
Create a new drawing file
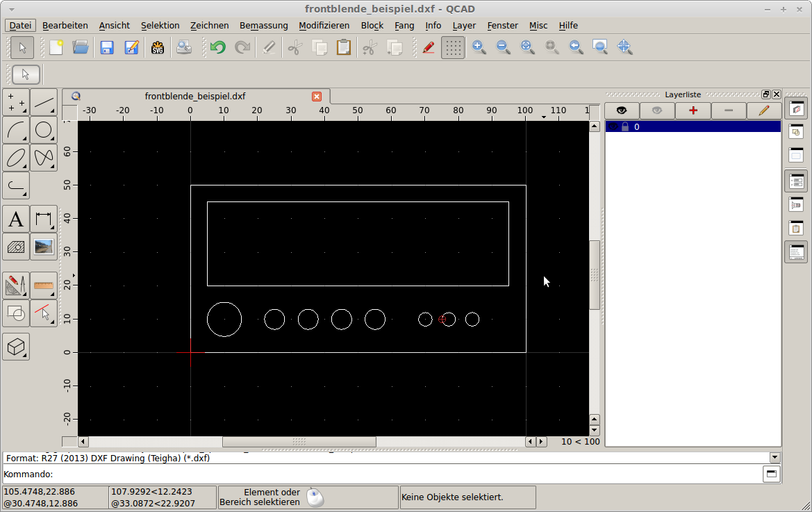tap(56, 48)
